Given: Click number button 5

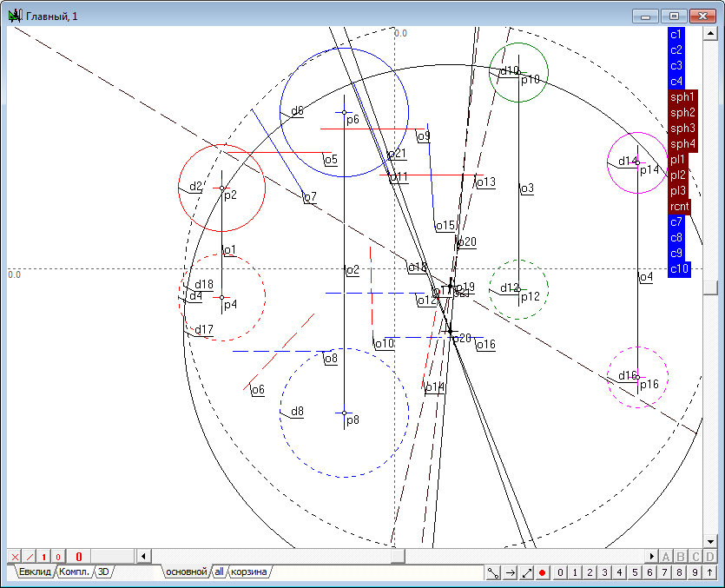Looking at the screenshot, I should click(x=635, y=572).
